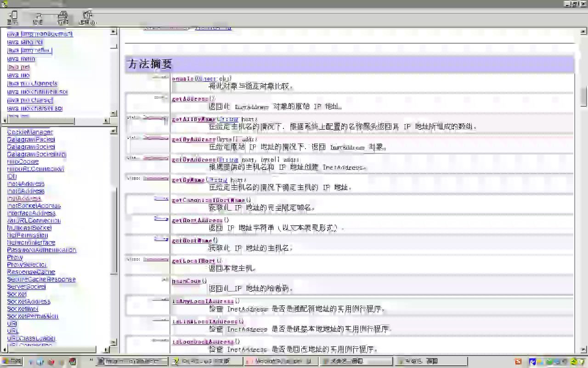Open the ServerSocket class link

[x=27, y=287]
